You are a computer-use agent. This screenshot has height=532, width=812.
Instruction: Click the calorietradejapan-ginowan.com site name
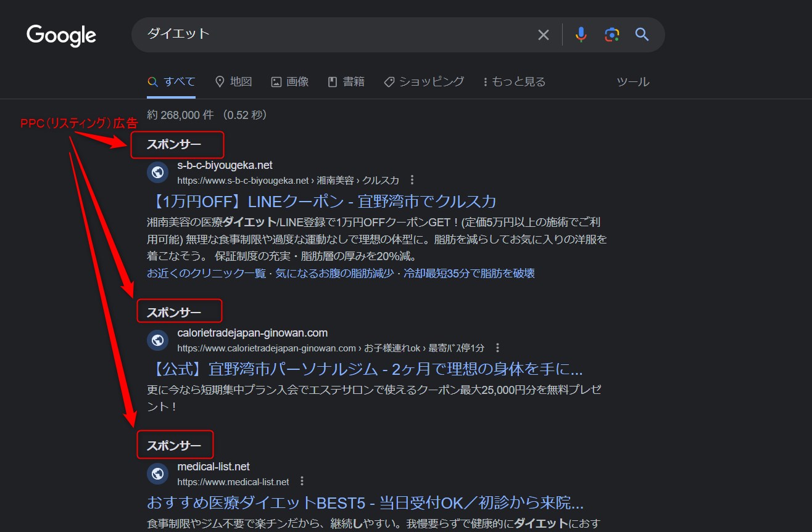[252, 333]
